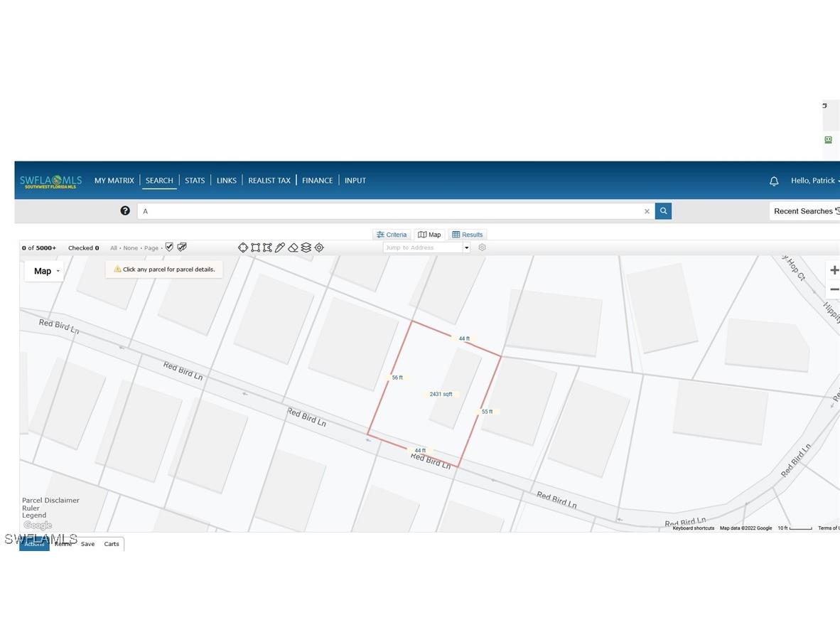Viewport: 840px width, 630px height.
Task: Click the blue magnifier search button
Action: coord(663,211)
